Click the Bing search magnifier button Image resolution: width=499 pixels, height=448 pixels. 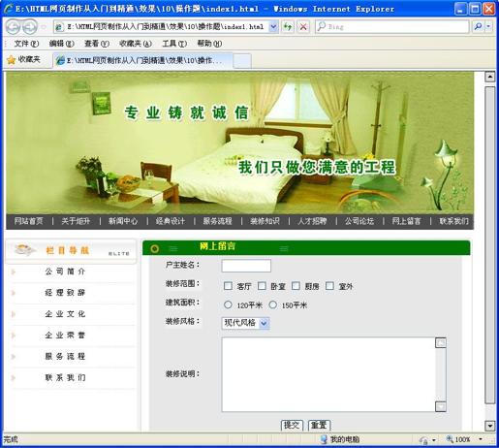coord(478,27)
